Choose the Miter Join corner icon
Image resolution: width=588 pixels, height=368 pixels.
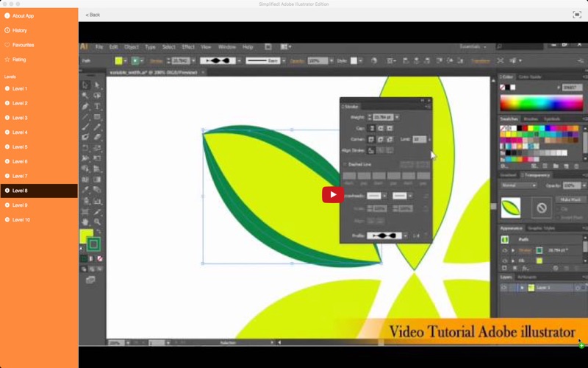(371, 139)
